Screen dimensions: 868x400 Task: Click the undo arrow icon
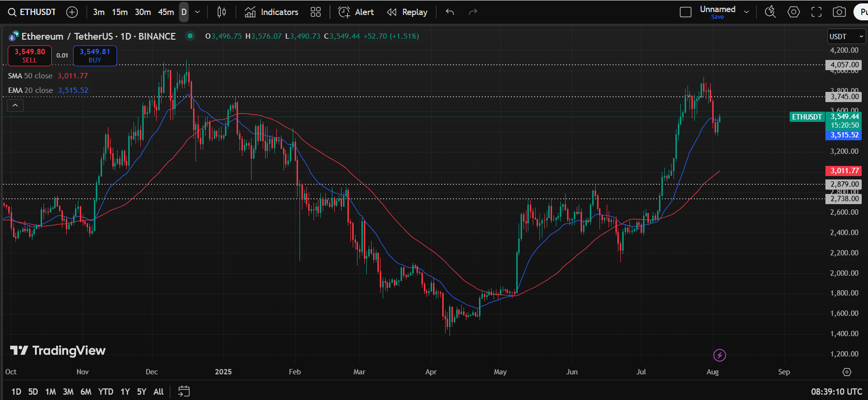pos(450,12)
